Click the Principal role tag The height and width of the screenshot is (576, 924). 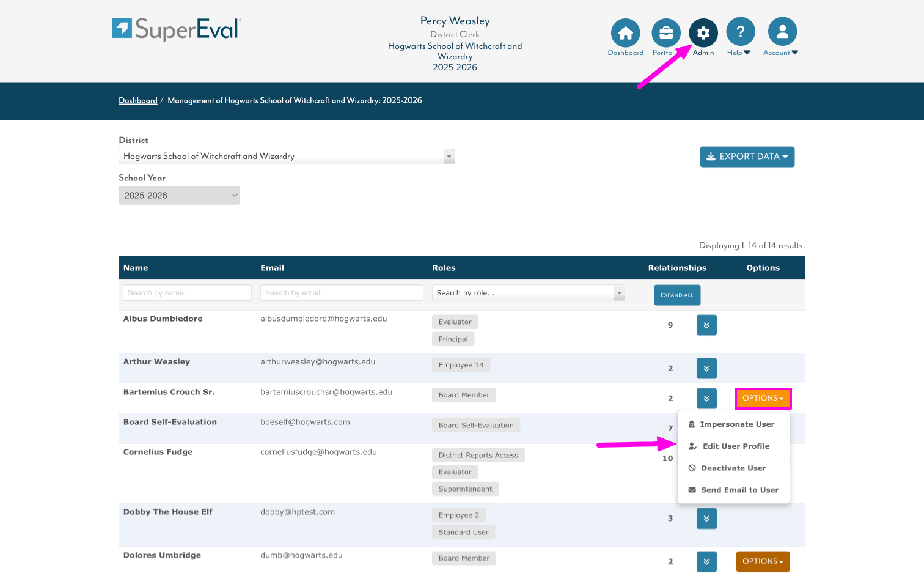click(453, 339)
